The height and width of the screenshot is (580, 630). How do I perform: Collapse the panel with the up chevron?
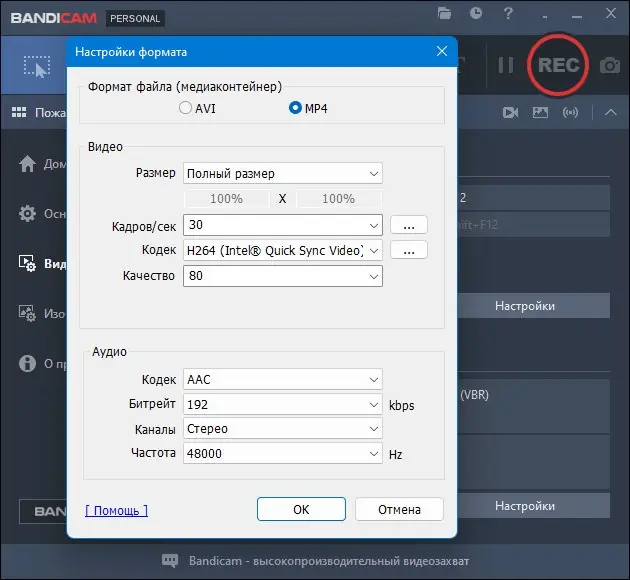pyautogui.click(x=611, y=112)
